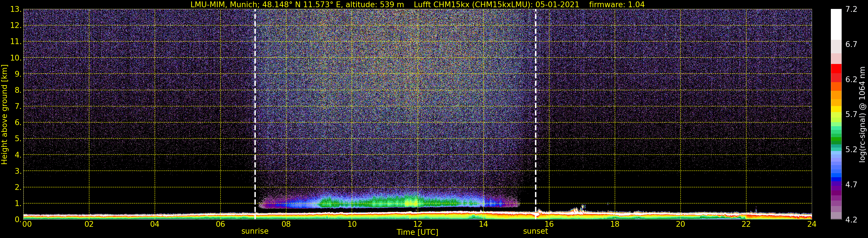Click height axis tick '5.'

[18, 139]
